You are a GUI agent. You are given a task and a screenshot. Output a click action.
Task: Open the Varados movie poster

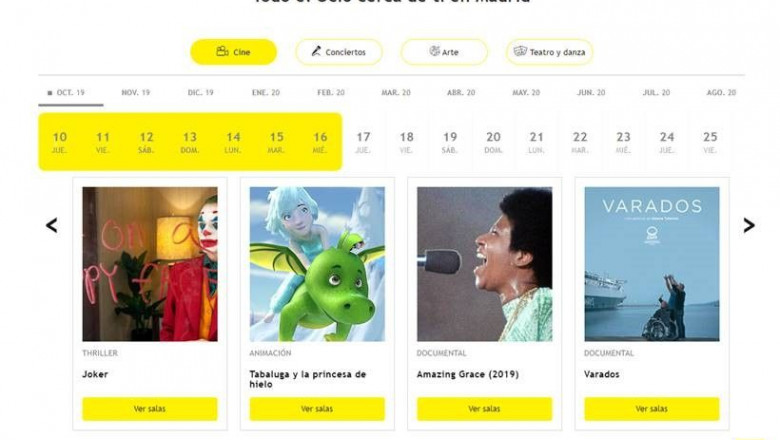652,264
